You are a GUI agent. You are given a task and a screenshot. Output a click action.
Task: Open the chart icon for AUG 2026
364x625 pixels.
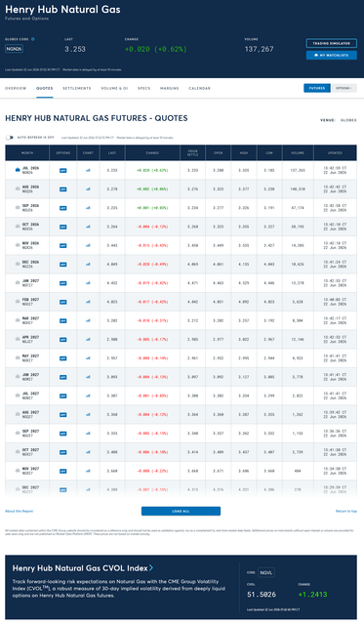click(88, 188)
